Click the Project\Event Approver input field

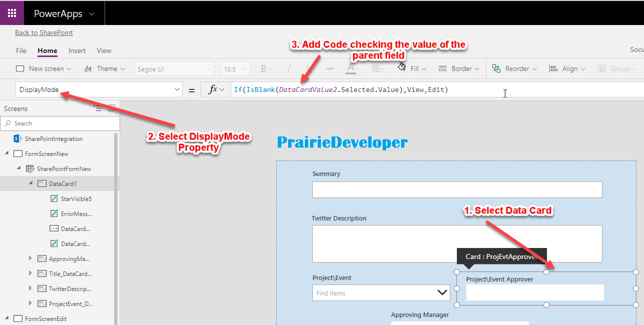pyautogui.click(x=535, y=292)
